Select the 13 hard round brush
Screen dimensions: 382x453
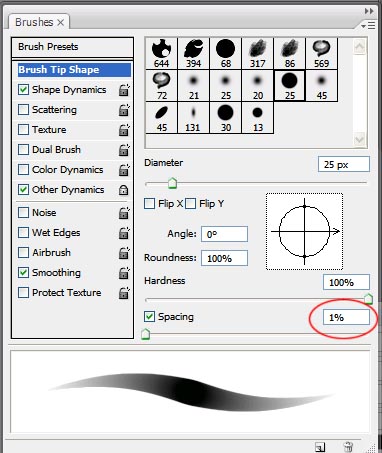point(258,118)
